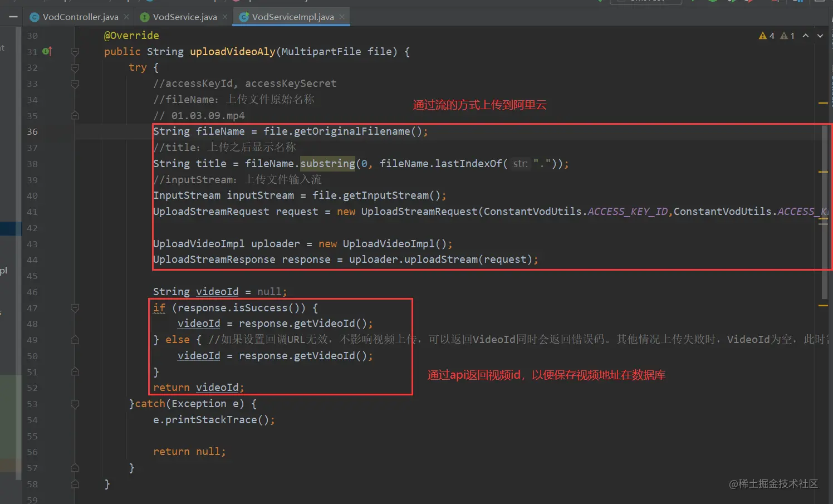Click the new UploadStreamRequest constructor call
The height and width of the screenshot is (504, 833).
click(x=407, y=212)
